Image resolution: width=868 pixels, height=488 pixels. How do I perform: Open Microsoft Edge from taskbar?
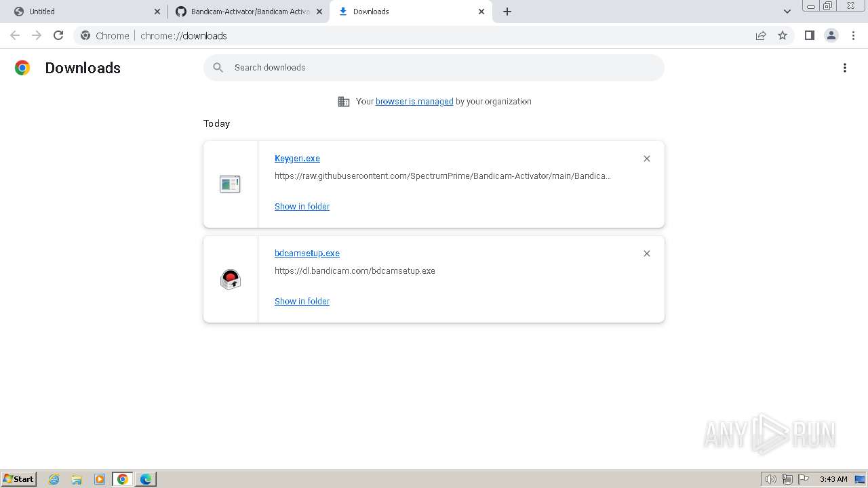146,479
